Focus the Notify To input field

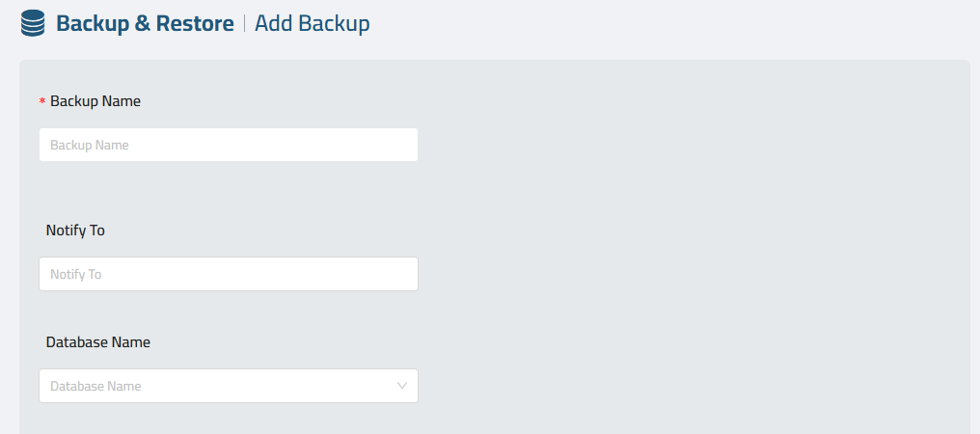point(229,274)
